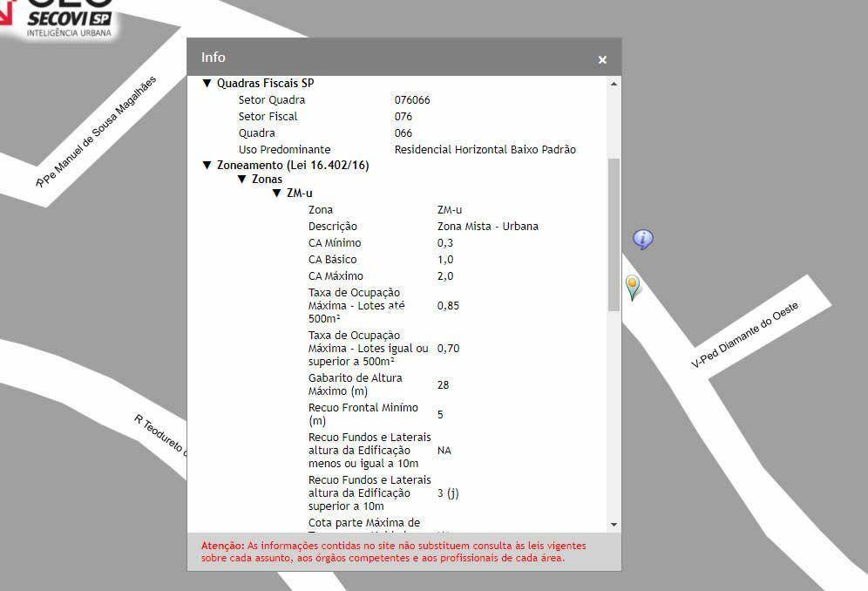The width and height of the screenshot is (868, 591).
Task: Click the Residencial Horizontal Baixo Padrão value
Action: pos(485,150)
